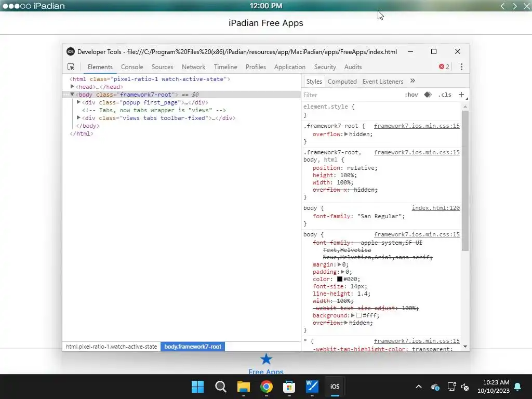The image size is (532, 399).
Task: Switch to the Computed styles tab
Action: tap(342, 82)
